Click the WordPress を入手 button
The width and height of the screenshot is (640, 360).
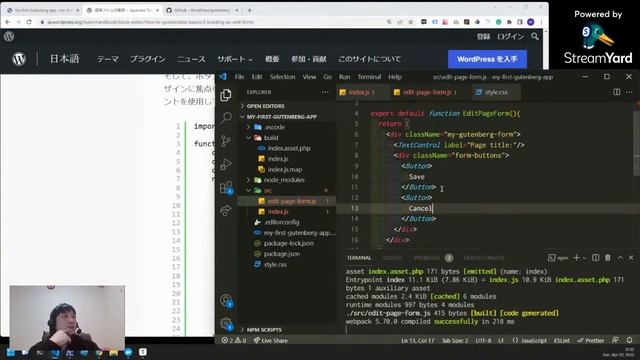pos(487,59)
